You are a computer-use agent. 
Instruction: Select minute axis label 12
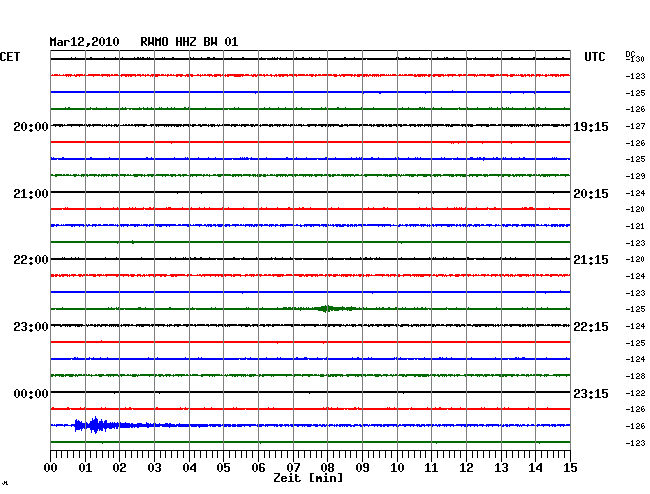tap(466, 468)
